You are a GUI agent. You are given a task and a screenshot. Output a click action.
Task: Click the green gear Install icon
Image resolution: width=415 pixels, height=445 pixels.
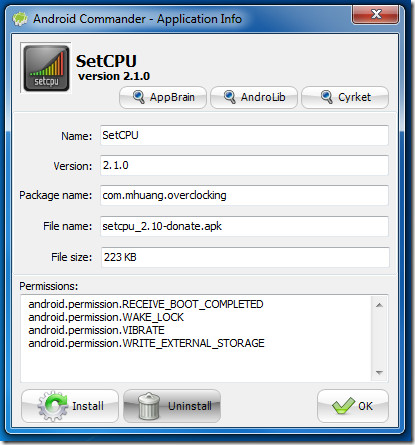coord(52,406)
